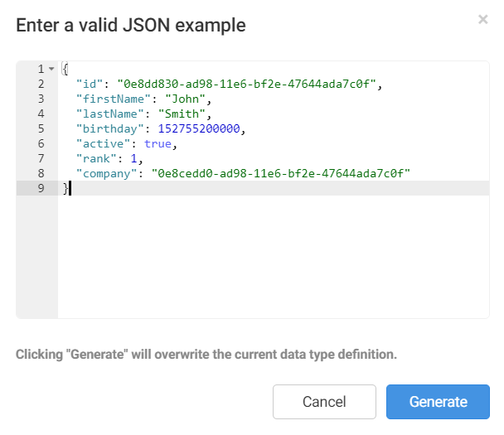The image size is (504, 435).
Task: Click the "id" key in the editor
Action: 89,84
